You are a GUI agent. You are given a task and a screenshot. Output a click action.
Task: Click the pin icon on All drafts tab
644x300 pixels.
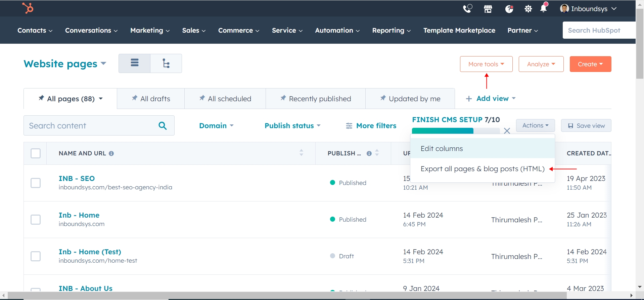point(135,98)
